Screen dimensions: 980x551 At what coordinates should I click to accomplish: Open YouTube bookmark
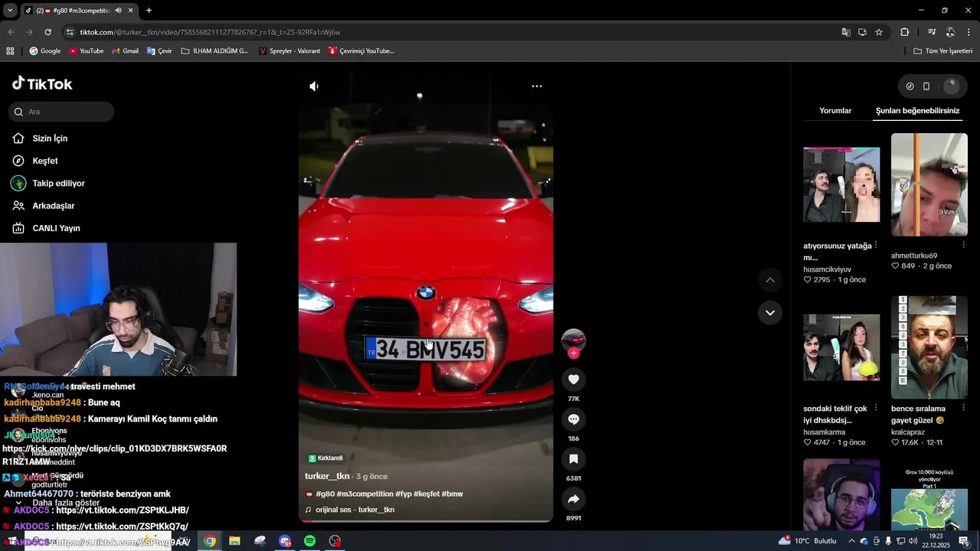pyautogui.click(x=86, y=51)
